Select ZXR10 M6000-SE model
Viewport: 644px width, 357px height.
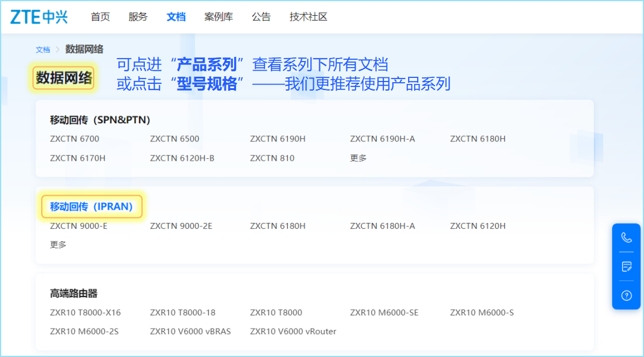[x=384, y=312]
